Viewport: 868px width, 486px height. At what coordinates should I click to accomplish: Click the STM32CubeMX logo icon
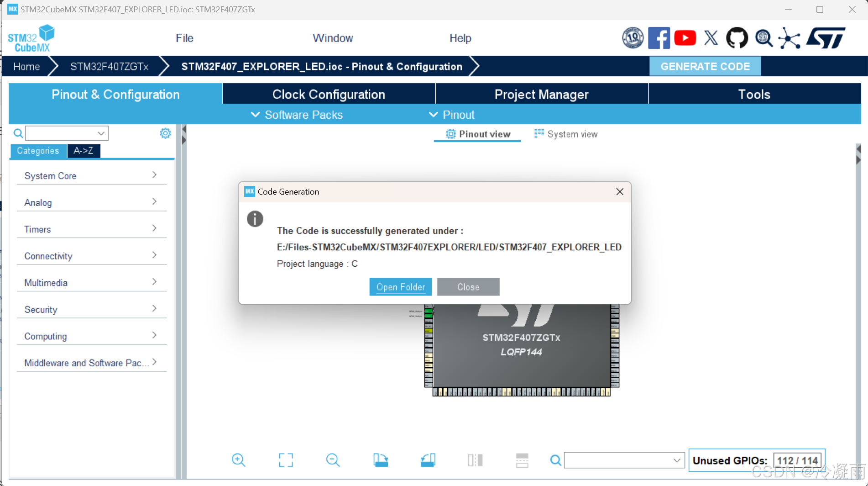coord(31,38)
